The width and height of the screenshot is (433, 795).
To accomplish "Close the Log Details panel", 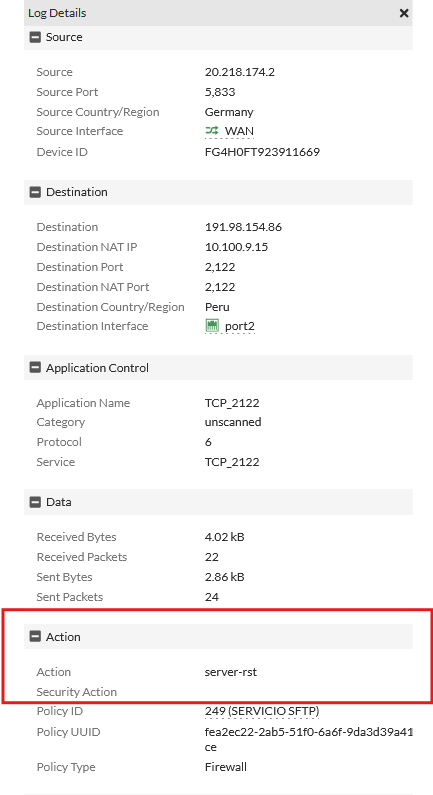I will (x=404, y=13).
